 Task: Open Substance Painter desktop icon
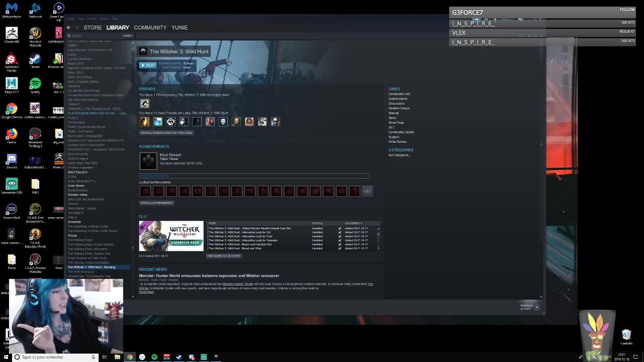(12, 62)
